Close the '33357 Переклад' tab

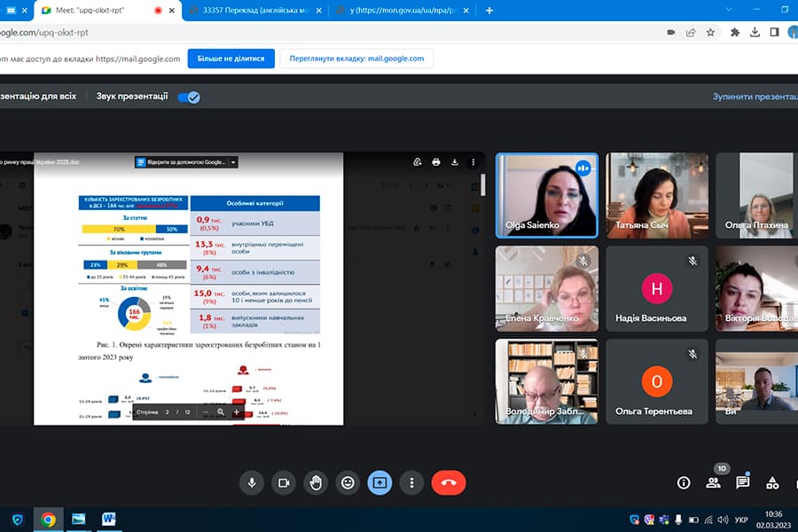coord(318,10)
